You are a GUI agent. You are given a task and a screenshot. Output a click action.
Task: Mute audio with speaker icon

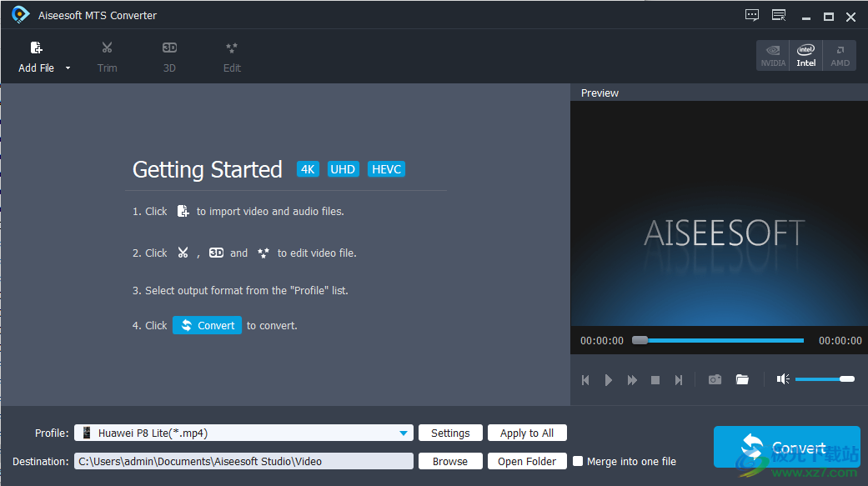(782, 379)
